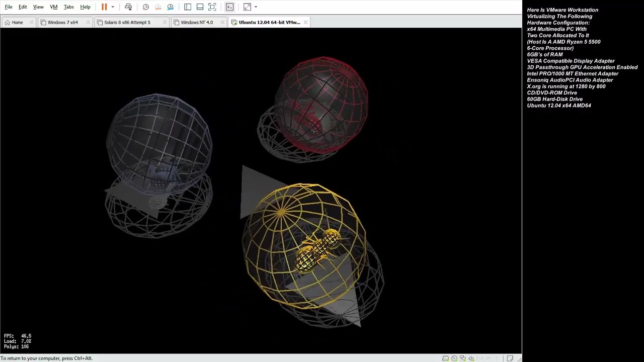Enter full screen mode icon
Image resolution: width=644 pixels, height=362 pixels.
pos(212,7)
